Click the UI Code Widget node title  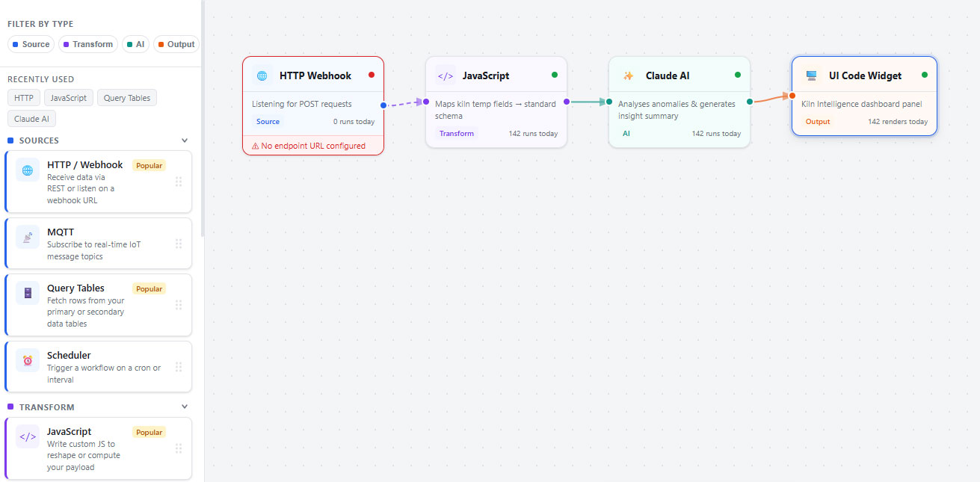pos(866,75)
